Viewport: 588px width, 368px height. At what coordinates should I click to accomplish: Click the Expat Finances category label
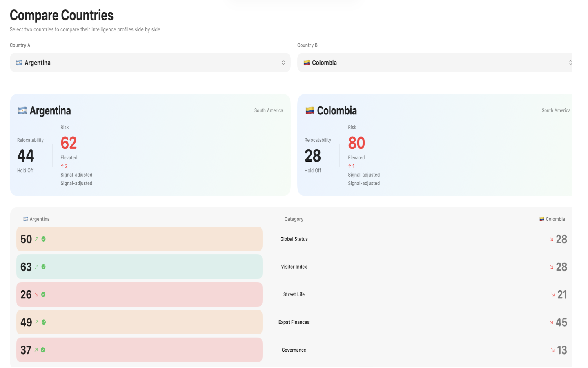tap(294, 322)
